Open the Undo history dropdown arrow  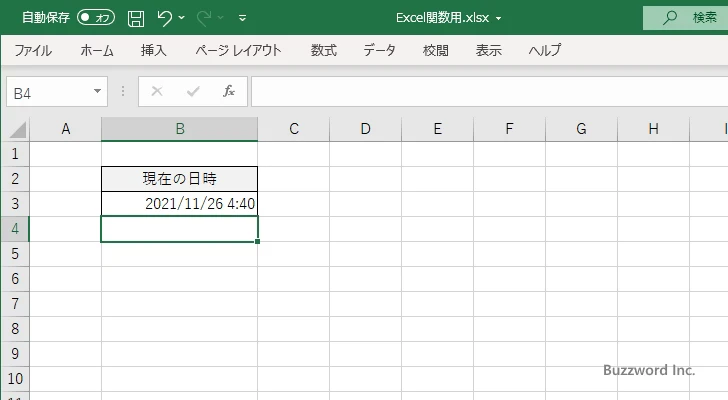(x=182, y=18)
